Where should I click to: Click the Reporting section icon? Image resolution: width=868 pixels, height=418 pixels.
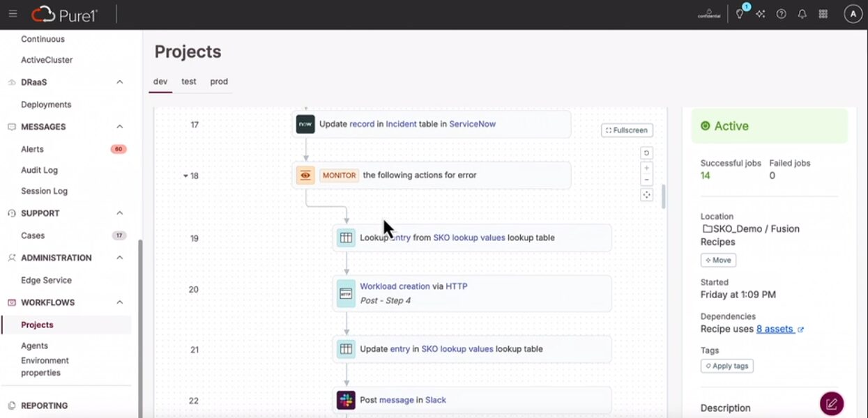(x=12, y=405)
